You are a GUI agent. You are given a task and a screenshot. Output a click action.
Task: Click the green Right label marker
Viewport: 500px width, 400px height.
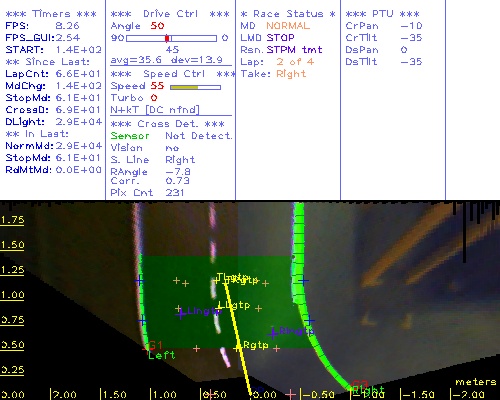(x=368, y=389)
